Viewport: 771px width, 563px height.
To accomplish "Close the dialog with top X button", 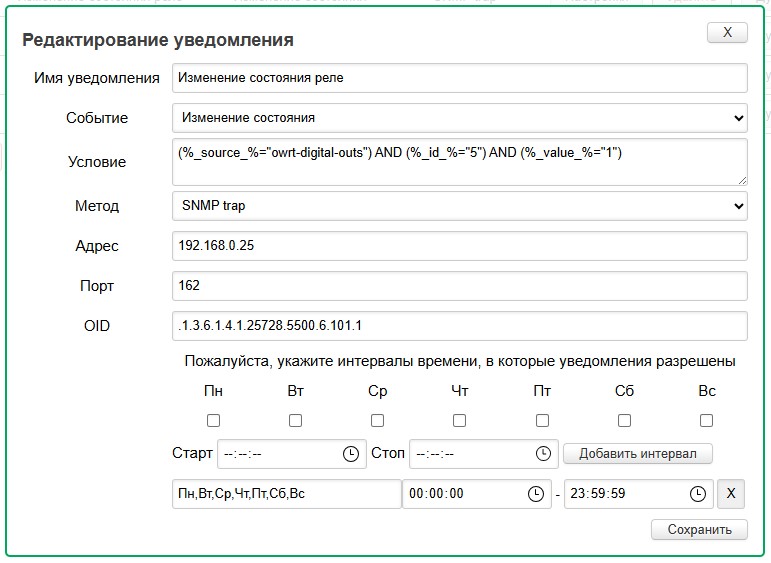I will pos(727,33).
